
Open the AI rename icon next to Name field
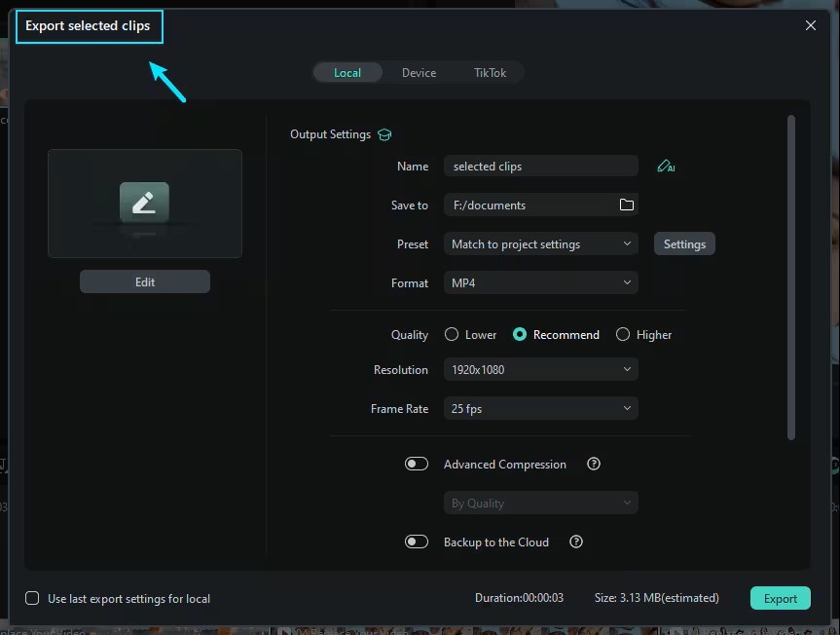point(666,166)
